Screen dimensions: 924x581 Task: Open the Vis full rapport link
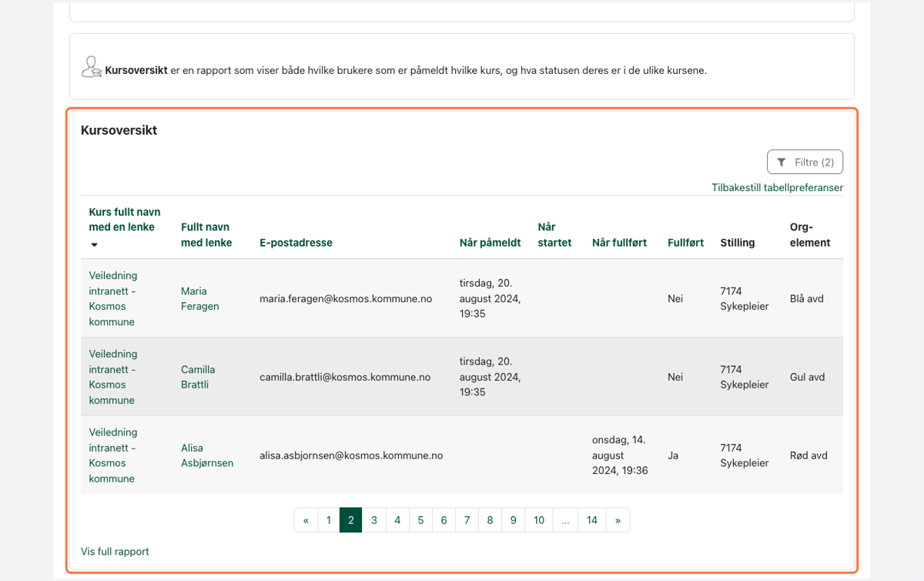115,552
